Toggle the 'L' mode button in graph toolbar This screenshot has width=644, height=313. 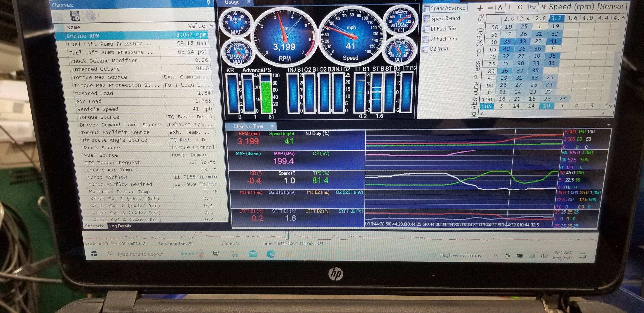(510, 7)
